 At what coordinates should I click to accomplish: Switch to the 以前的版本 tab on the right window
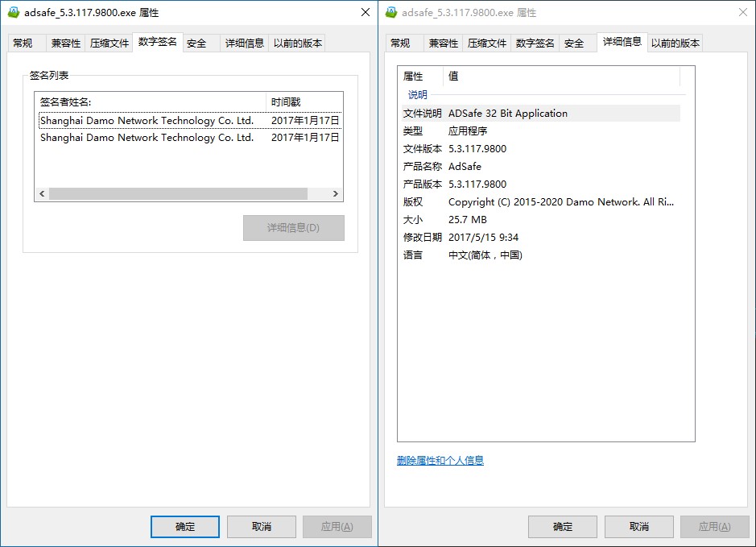(x=675, y=43)
